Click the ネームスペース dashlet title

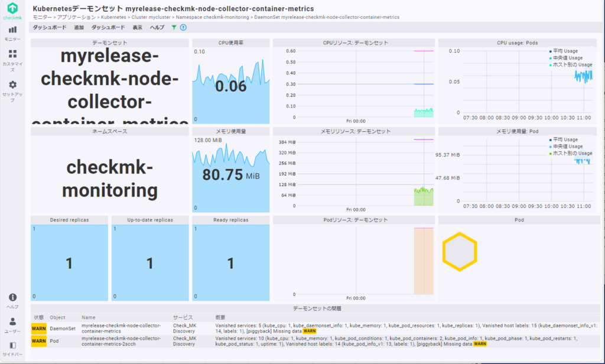(109, 132)
